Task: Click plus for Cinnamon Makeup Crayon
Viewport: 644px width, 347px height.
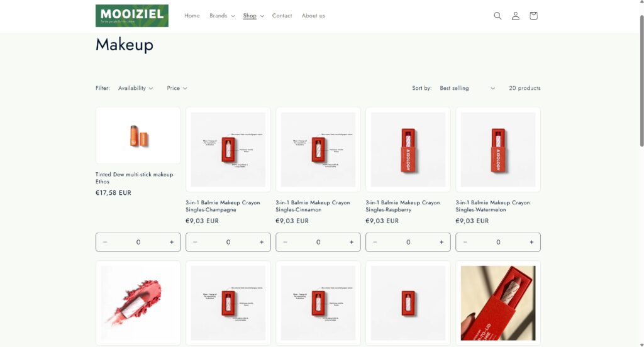Action: (352, 242)
